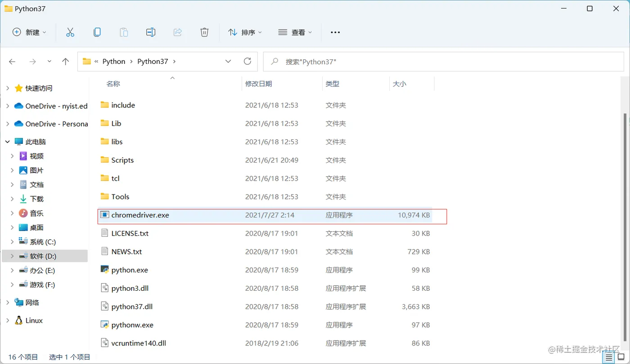Switch to large icons view in status bar
Image resolution: width=630 pixels, height=364 pixels.
tap(621, 357)
